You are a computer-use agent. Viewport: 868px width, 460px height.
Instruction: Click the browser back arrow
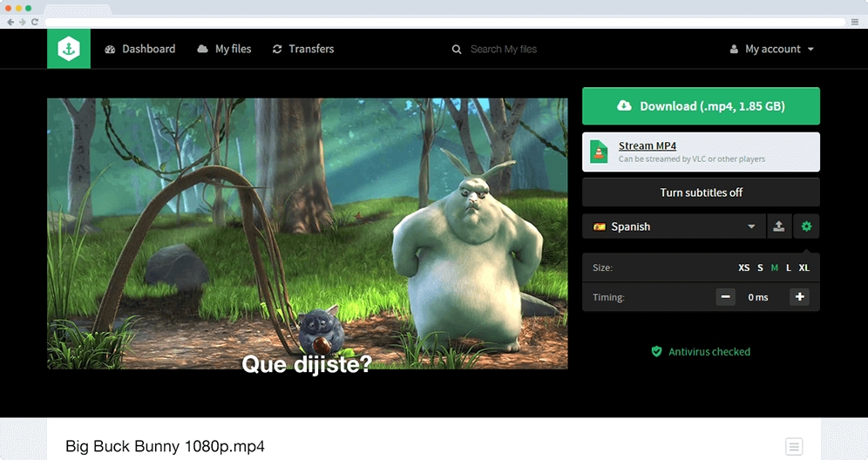coord(10,22)
